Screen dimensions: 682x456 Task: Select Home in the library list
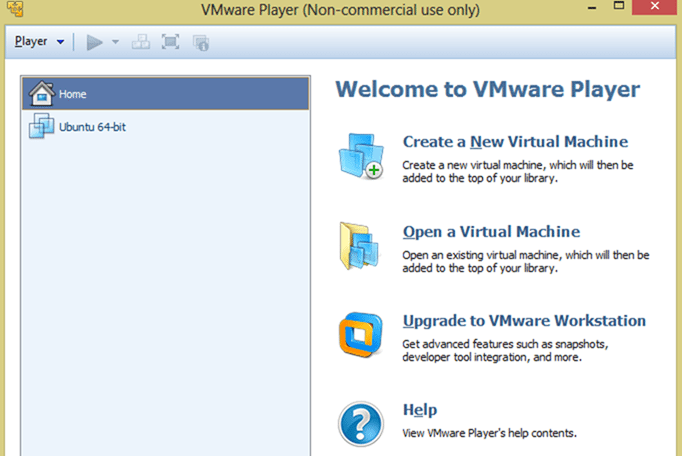166,93
